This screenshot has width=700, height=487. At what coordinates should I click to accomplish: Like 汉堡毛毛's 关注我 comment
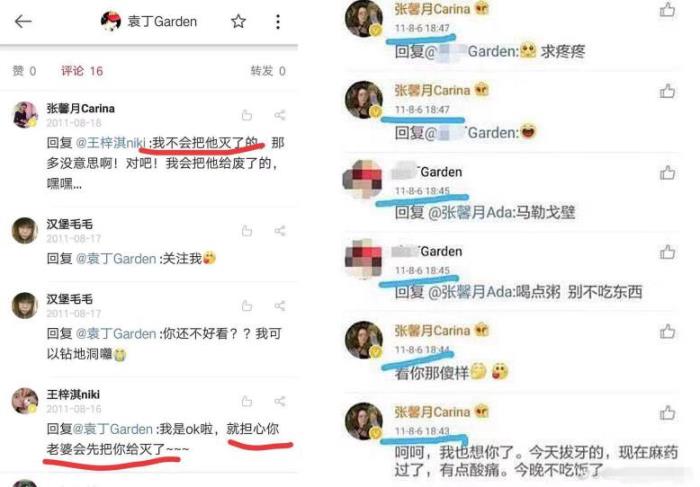pos(246,231)
